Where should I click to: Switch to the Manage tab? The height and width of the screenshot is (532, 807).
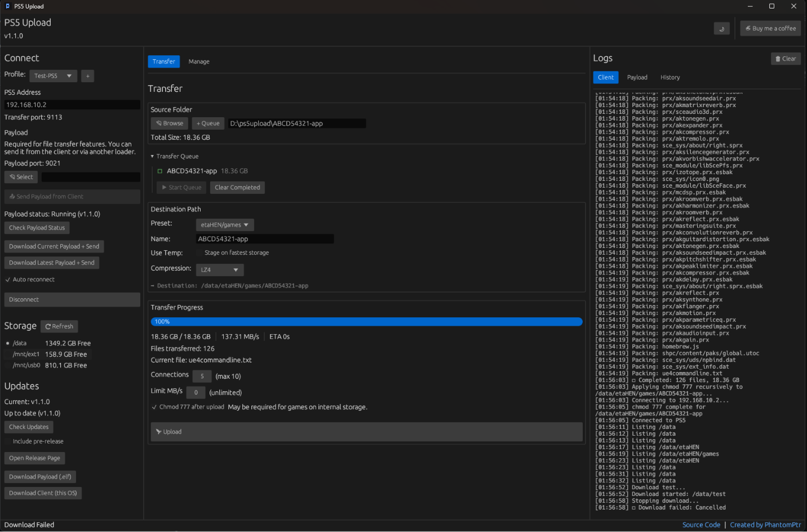(x=199, y=61)
